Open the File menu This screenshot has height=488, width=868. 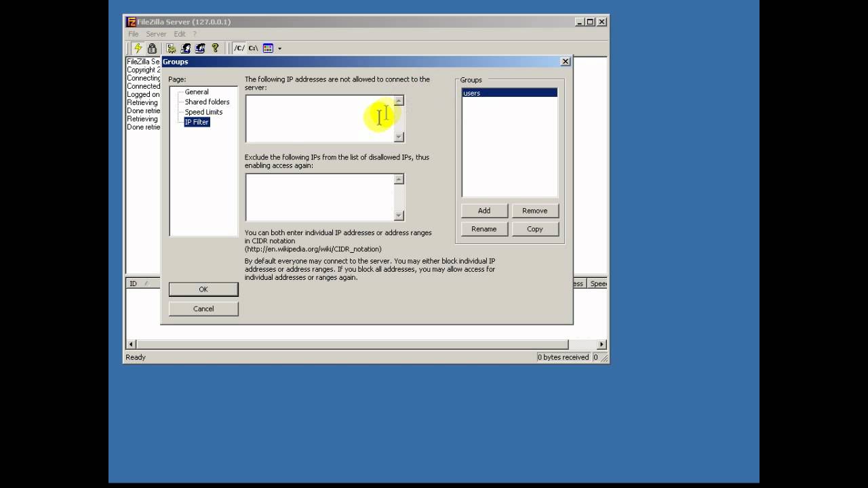coord(134,34)
